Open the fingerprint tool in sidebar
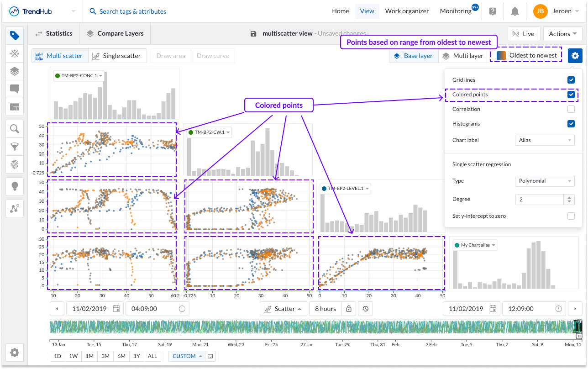The width and height of the screenshot is (588, 369). pyautogui.click(x=15, y=164)
